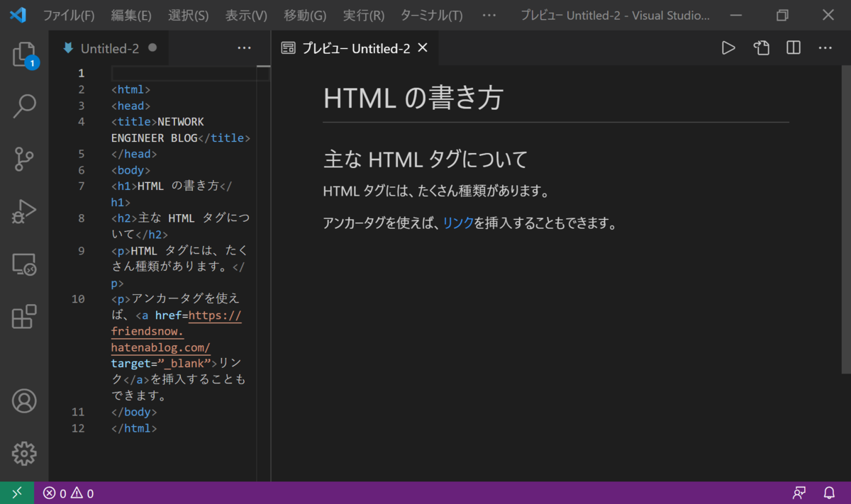Open the Run and Debug view icon
Screen dimensions: 851x504
click(x=24, y=212)
